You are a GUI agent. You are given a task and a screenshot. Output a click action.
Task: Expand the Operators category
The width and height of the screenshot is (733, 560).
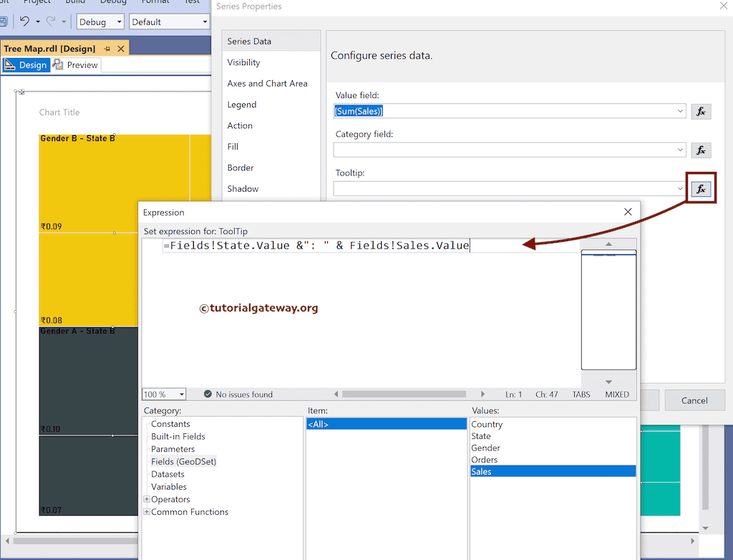[147, 499]
